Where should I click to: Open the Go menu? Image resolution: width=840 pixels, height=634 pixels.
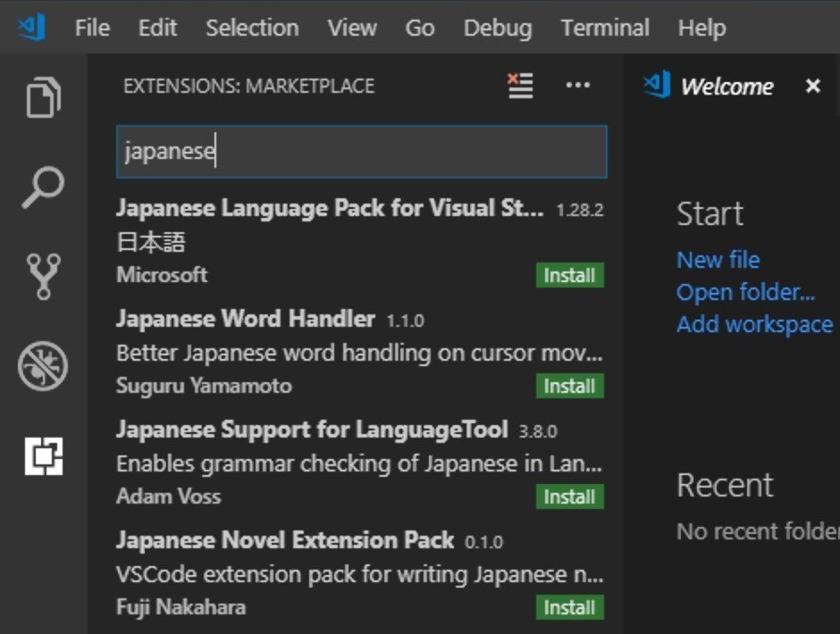tap(420, 28)
